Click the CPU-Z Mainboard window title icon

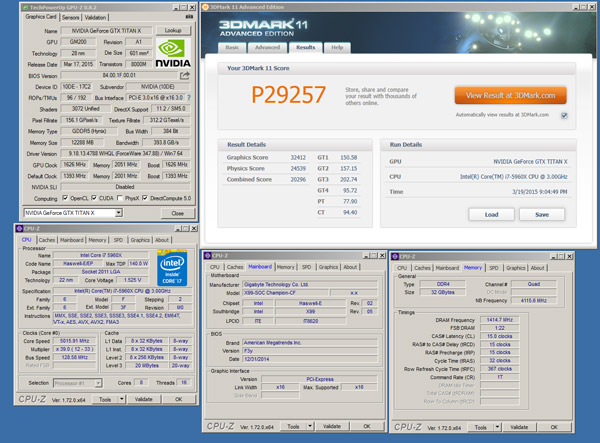click(208, 256)
